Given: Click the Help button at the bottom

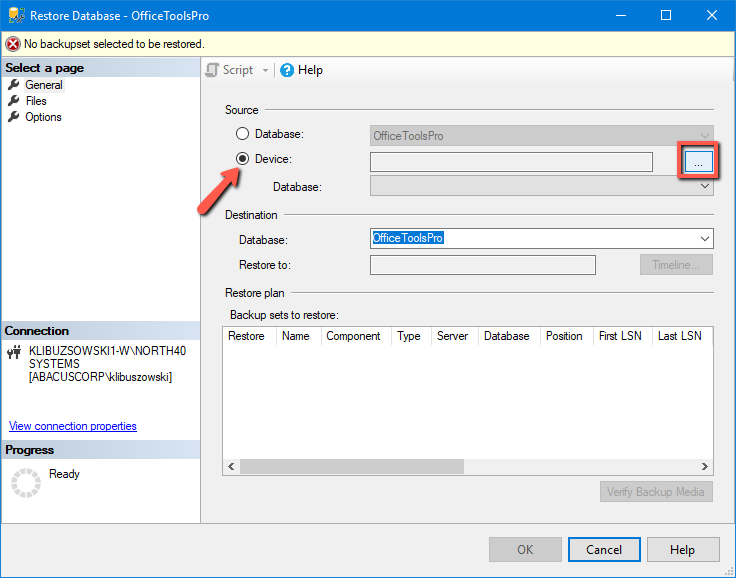Looking at the screenshot, I should click(683, 549).
